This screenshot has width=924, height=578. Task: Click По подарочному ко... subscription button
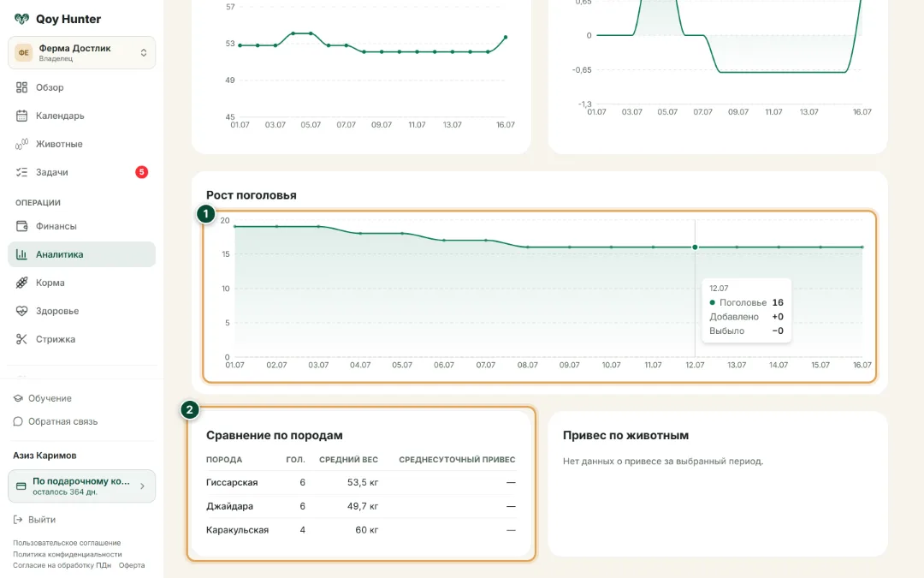click(82, 486)
